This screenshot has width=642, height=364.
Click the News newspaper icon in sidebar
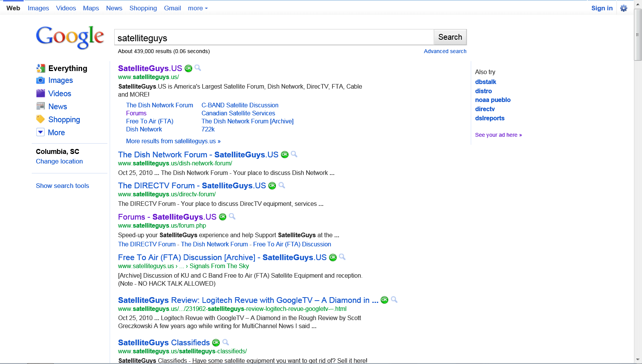coord(41,106)
